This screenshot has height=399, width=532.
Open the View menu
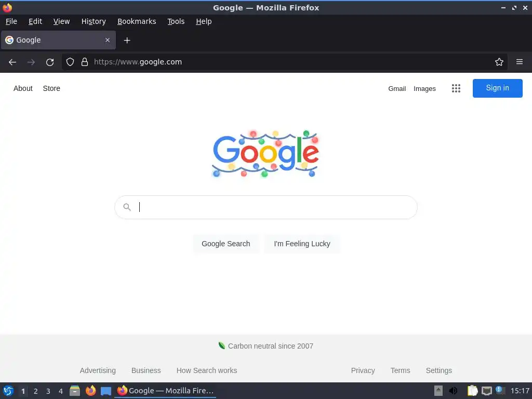point(61,21)
